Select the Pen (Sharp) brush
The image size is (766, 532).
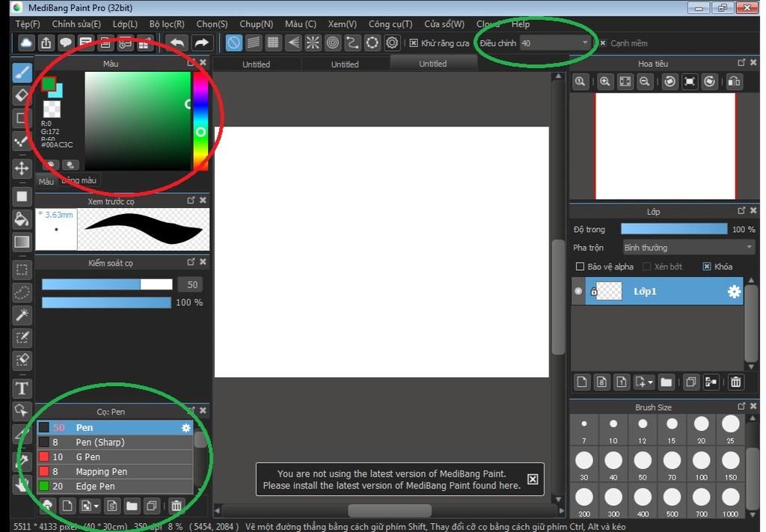pyautogui.click(x=115, y=442)
